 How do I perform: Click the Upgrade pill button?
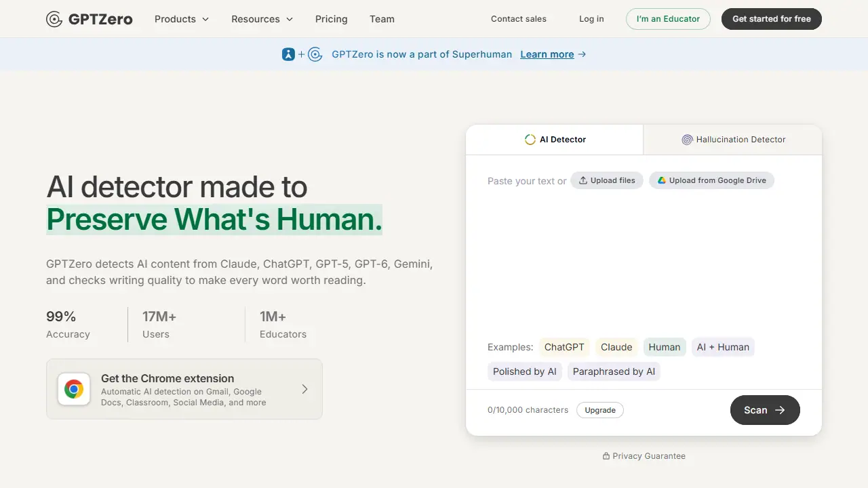click(x=600, y=410)
